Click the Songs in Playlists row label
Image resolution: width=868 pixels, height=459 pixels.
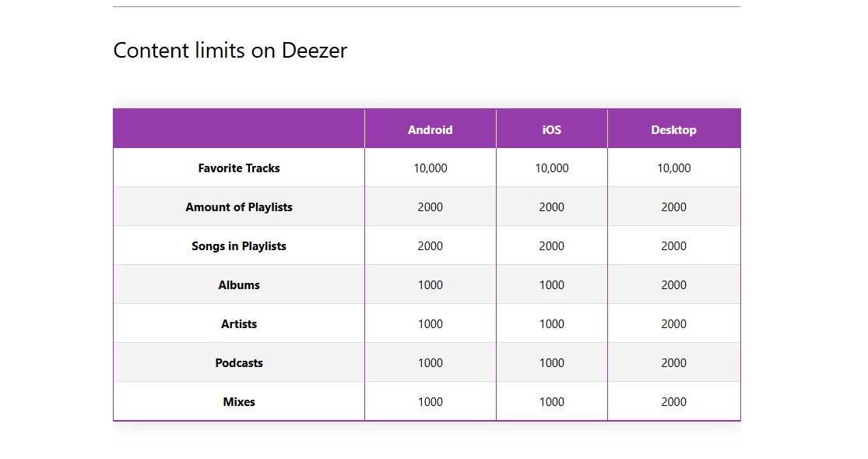(239, 246)
